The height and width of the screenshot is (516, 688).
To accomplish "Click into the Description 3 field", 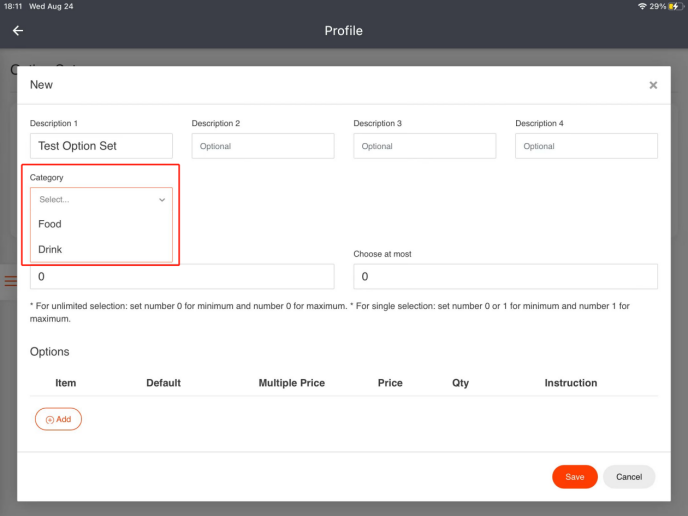I will pyautogui.click(x=424, y=146).
